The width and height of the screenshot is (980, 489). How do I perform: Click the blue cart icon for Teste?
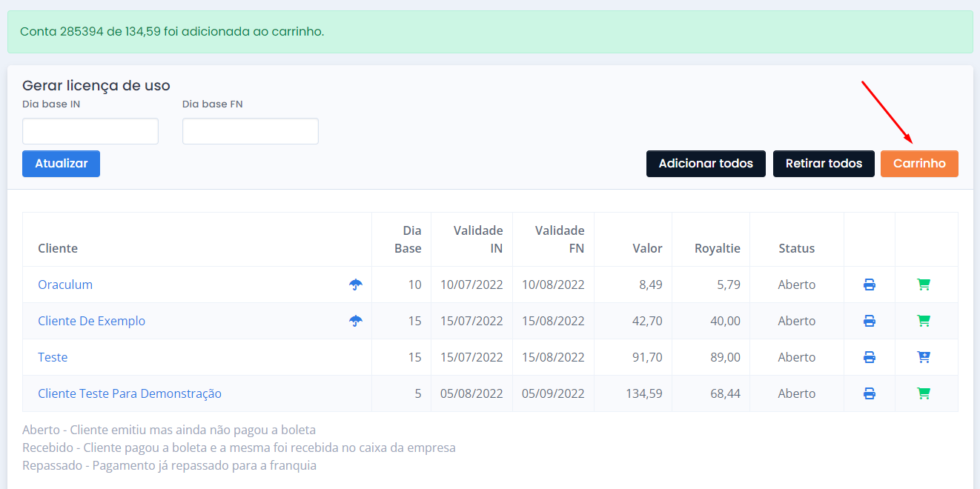(924, 357)
